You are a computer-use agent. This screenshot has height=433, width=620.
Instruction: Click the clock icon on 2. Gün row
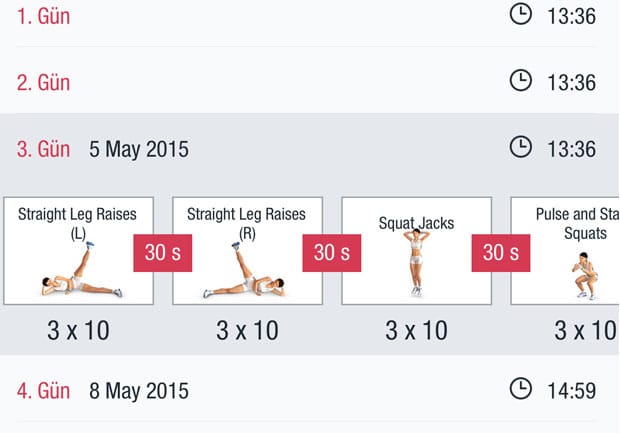(x=520, y=81)
